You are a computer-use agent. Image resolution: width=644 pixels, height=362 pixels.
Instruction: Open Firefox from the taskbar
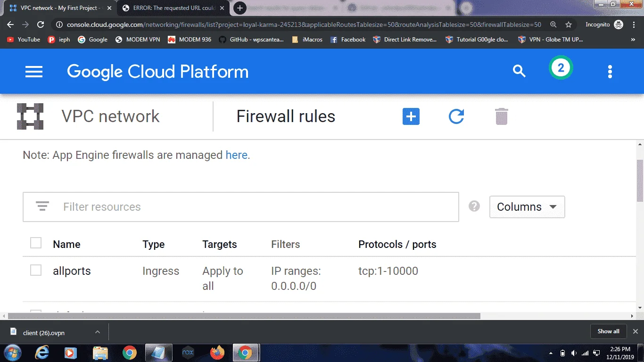(217, 353)
